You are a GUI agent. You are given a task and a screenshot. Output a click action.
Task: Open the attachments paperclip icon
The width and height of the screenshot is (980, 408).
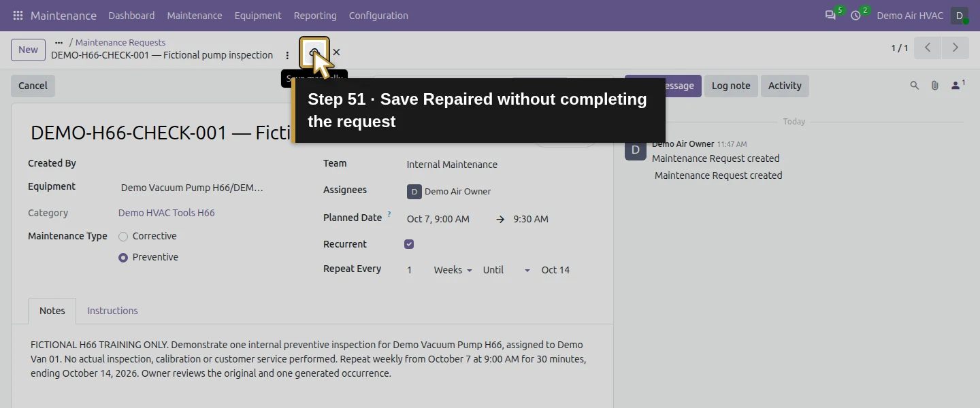pyautogui.click(x=935, y=86)
